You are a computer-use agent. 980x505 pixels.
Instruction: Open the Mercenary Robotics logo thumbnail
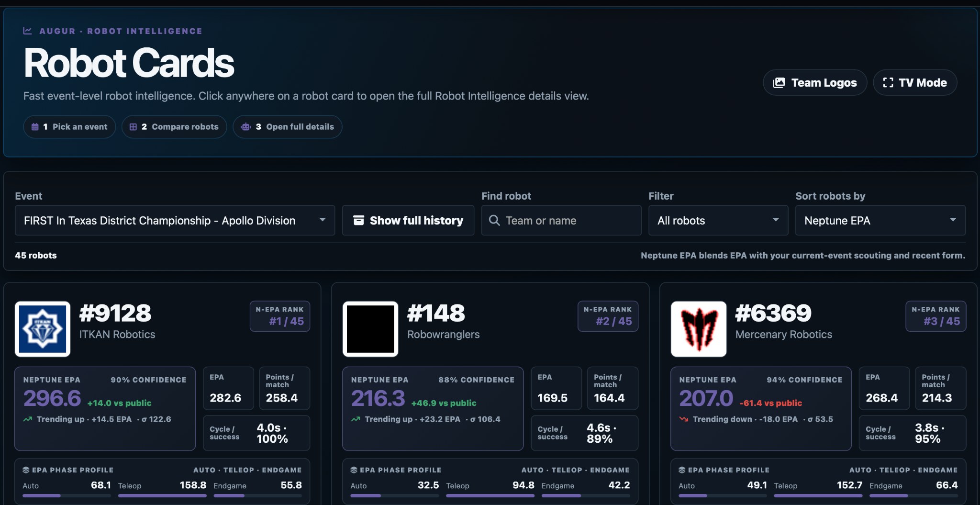[x=699, y=329]
